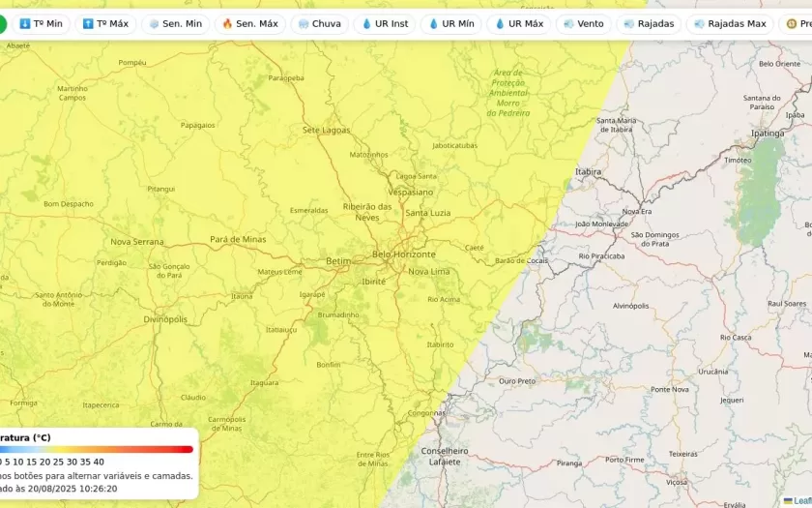Show UR Mín humidity layer
This screenshot has width=812, height=508.
click(450, 23)
